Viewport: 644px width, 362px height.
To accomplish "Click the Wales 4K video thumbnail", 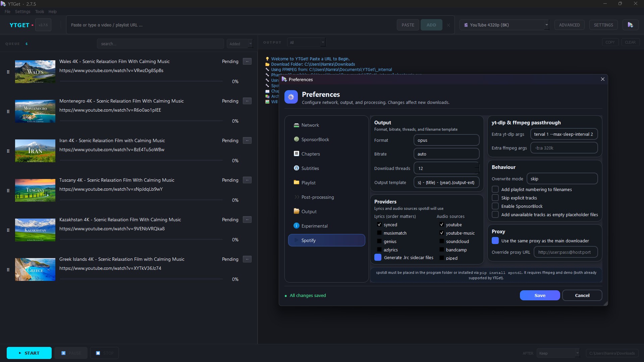I will [x=35, y=72].
